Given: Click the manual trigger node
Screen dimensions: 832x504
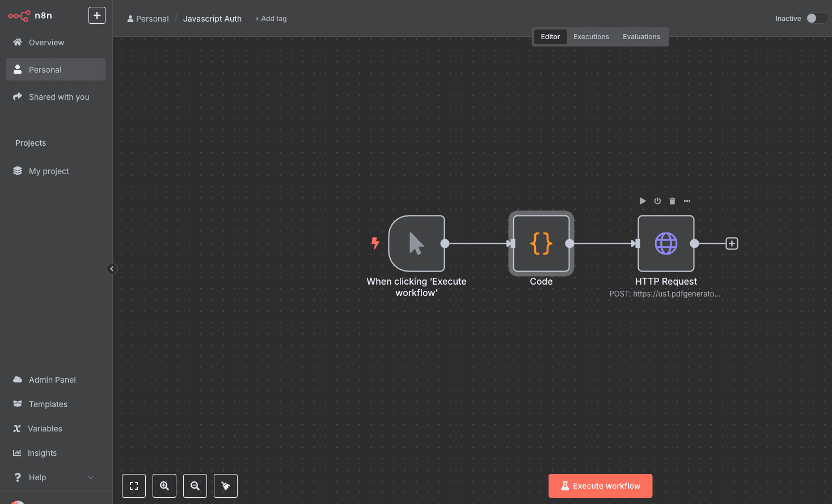Looking at the screenshot, I should coord(416,244).
